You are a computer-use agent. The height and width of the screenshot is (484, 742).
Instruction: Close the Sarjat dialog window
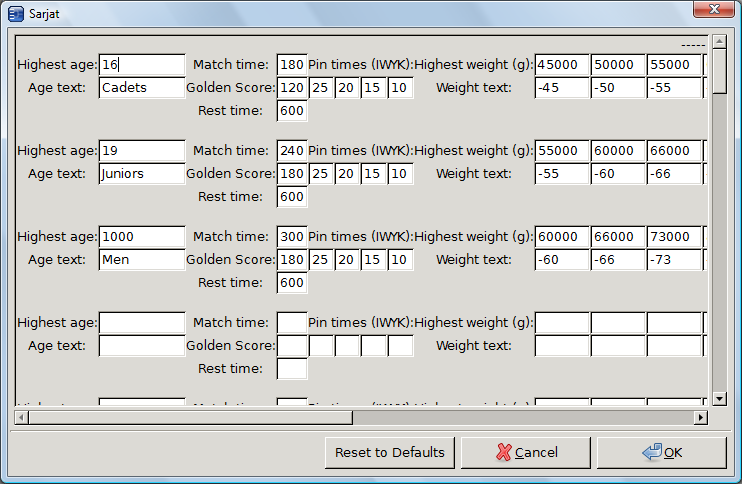pos(712,9)
